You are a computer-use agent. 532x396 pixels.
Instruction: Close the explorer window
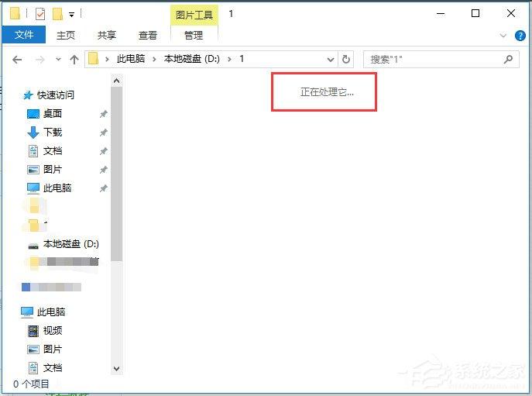coord(511,14)
